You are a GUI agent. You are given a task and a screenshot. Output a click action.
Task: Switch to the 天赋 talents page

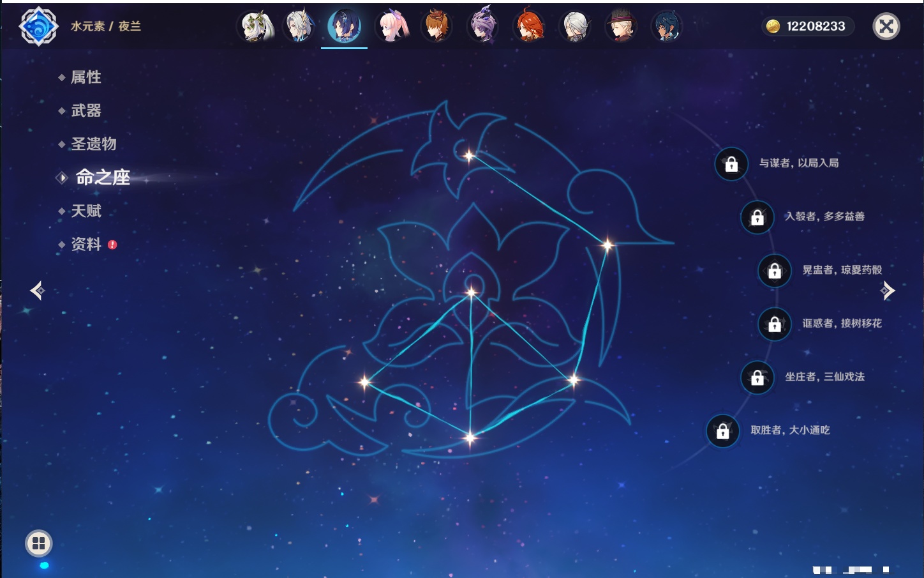86,211
